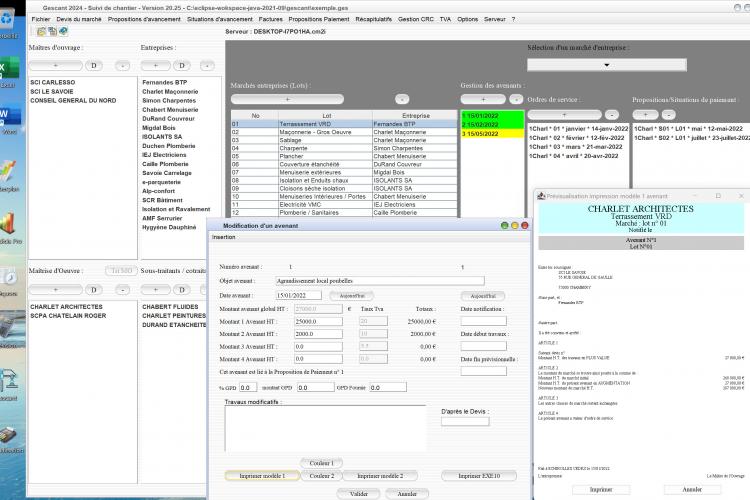Viewport: 750px width, 500px height.
Task: Select lot 04 Charpente row
Action: (x=344, y=148)
